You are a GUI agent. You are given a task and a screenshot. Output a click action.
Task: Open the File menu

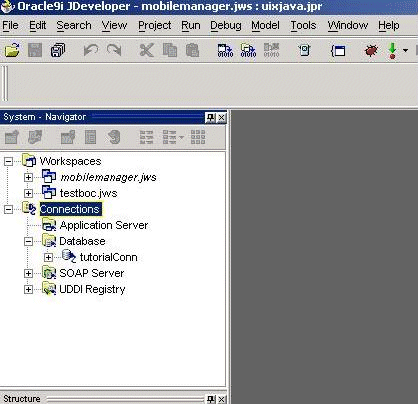[x=10, y=26]
